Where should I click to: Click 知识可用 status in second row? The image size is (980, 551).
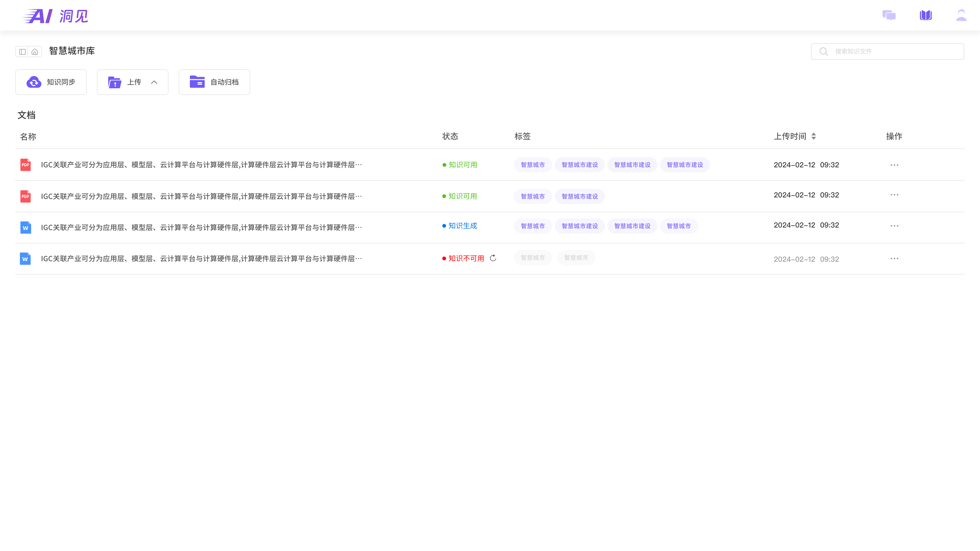tap(460, 196)
